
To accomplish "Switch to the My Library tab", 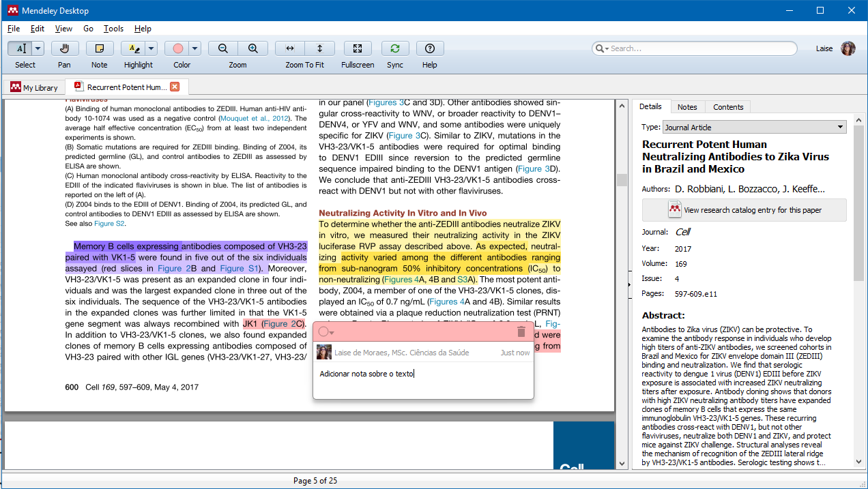I will [34, 87].
